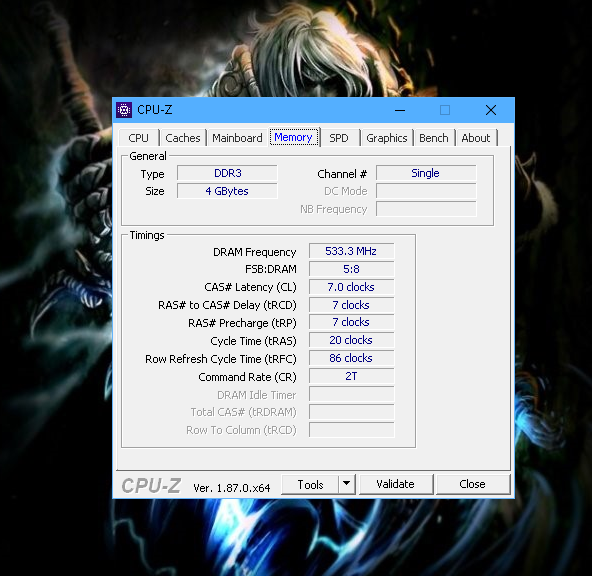592x576 pixels.
Task: Click the CPU-Z title bar text
Action: (x=155, y=110)
